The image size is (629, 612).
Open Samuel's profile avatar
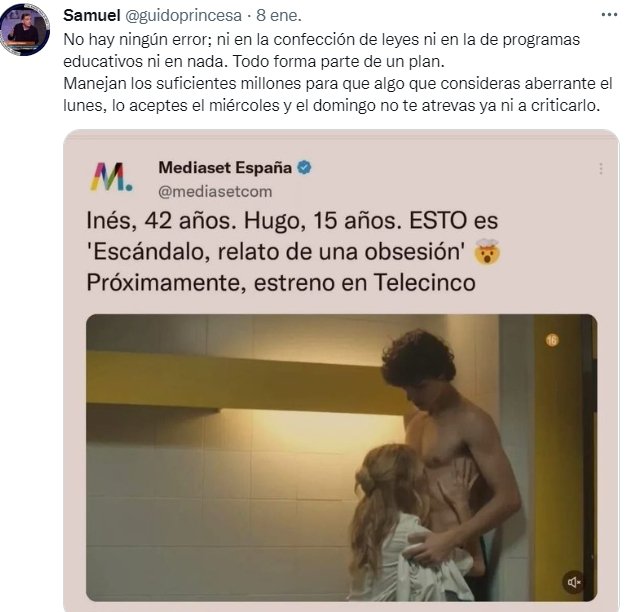coord(25,29)
